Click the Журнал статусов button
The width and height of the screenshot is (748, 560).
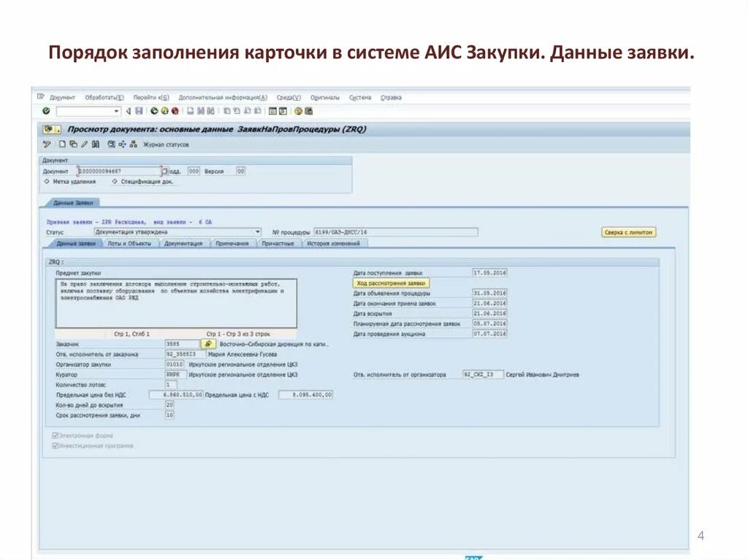click(166, 145)
